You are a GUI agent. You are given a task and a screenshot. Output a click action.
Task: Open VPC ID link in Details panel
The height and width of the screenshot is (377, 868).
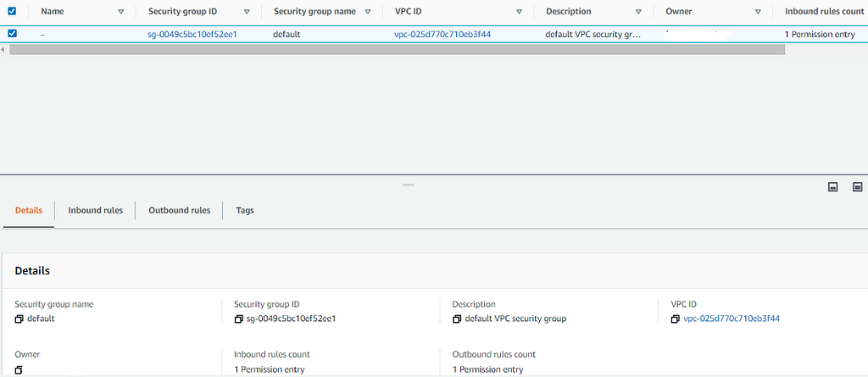pos(732,319)
